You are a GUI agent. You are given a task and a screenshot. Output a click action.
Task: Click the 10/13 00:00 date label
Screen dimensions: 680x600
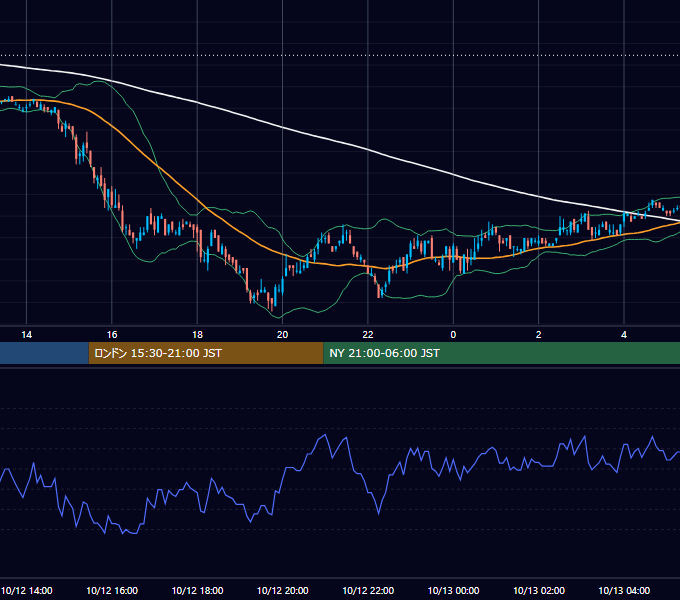click(453, 590)
